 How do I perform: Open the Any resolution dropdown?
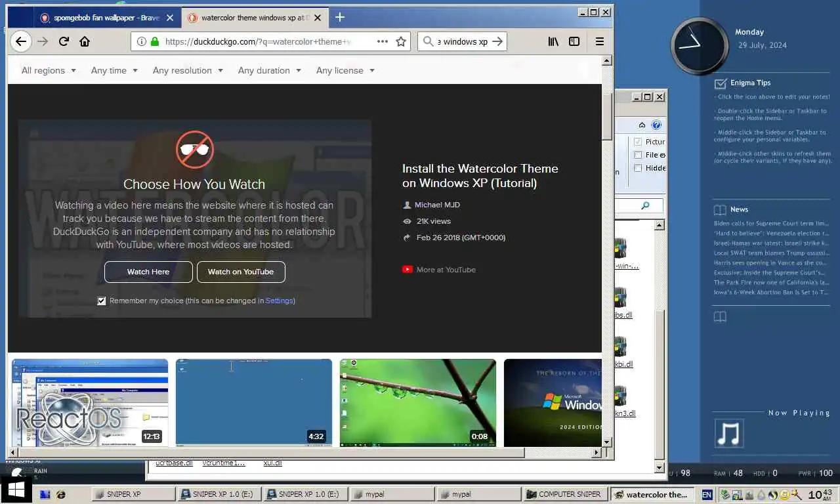click(x=188, y=70)
